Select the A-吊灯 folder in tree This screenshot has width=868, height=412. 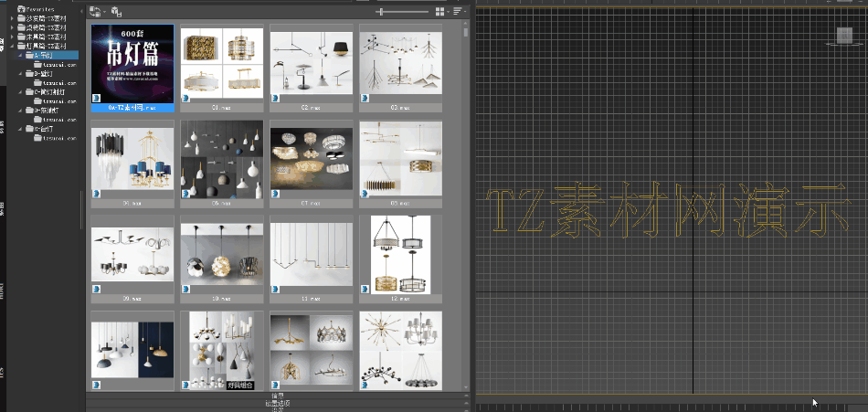43,55
